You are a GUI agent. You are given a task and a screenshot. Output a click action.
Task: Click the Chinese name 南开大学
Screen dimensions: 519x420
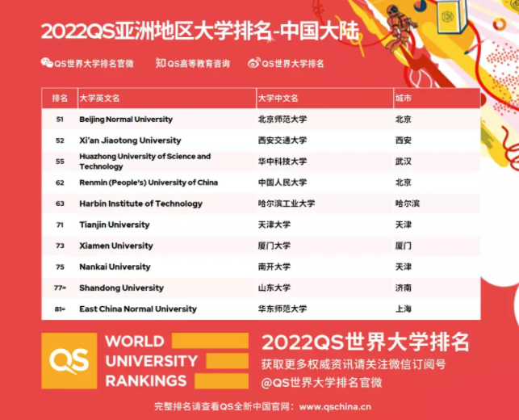tap(274, 267)
